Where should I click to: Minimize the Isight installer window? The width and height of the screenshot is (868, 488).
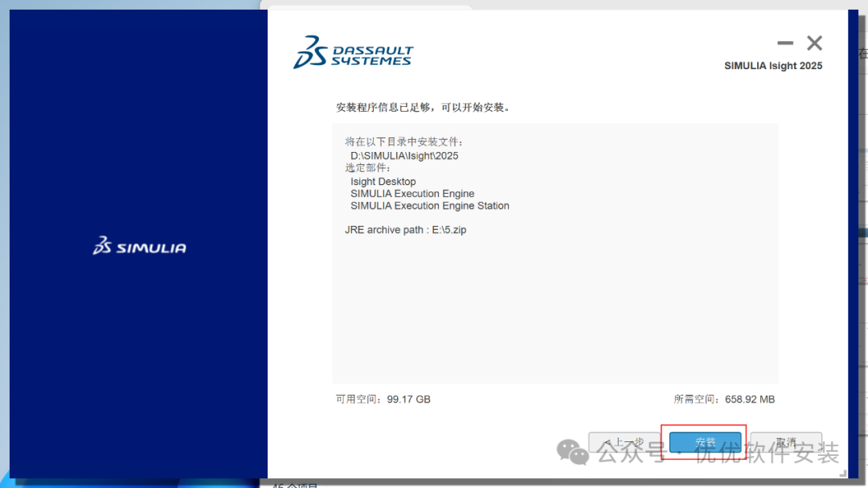[x=785, y=43]
